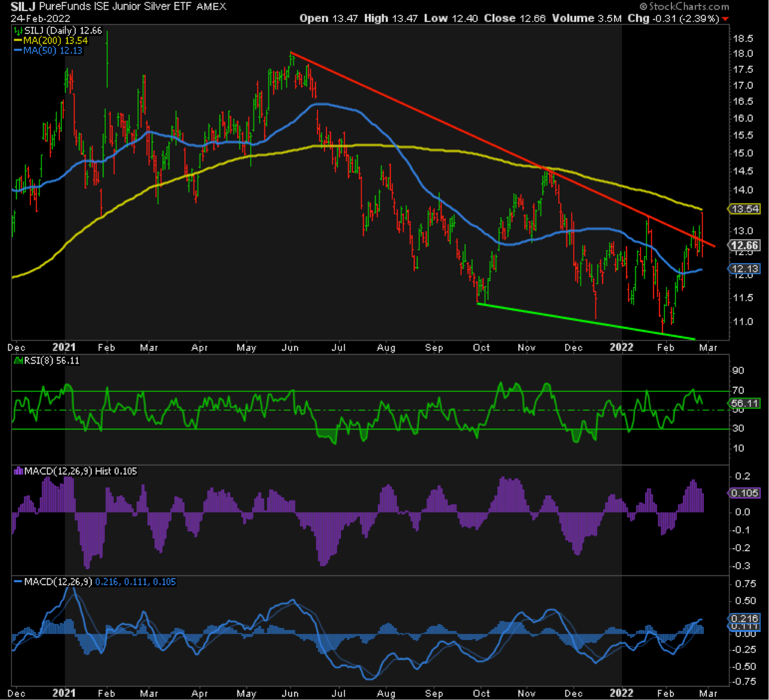Click the MA(200) 13.54 legend entry
Screen dimensions: 769x700
pos(51,41)
